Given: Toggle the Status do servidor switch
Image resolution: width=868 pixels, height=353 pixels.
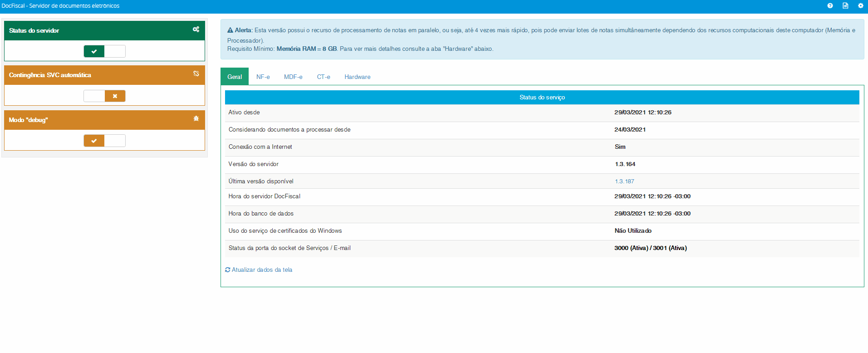Looking at the screenshot, I should [104, 51].
